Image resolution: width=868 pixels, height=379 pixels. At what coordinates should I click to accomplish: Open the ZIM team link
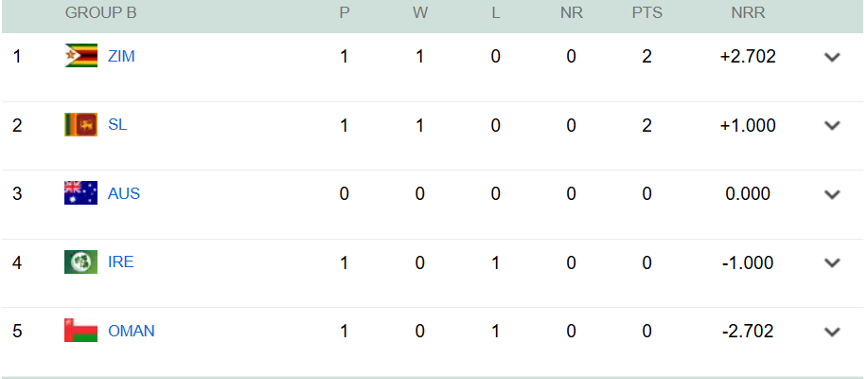121,56
